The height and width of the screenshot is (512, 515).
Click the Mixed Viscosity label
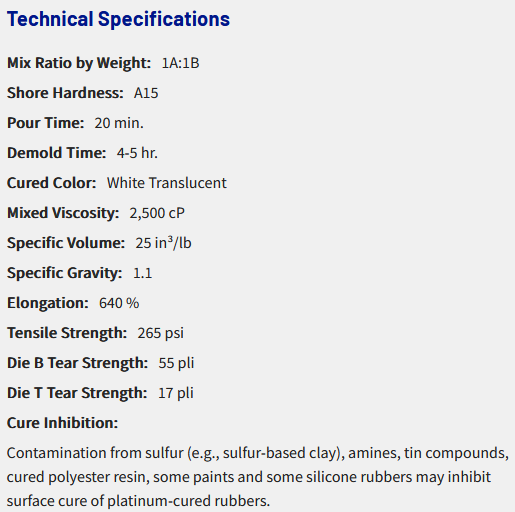click(x=63, y=213)
